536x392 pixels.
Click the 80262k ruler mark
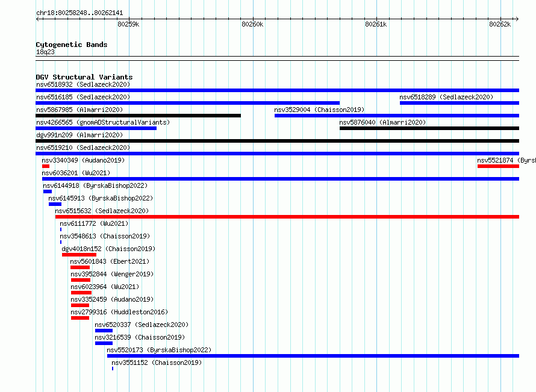[x=500, y=24]
